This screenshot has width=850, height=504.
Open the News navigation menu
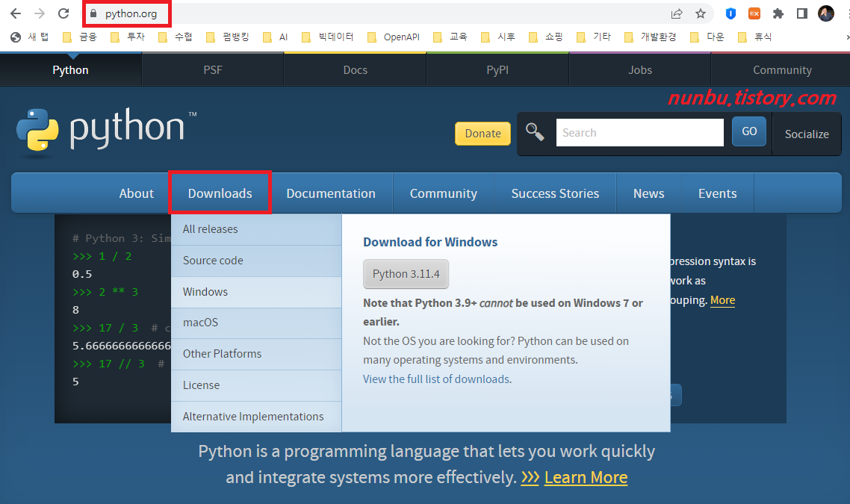(649, 193)
